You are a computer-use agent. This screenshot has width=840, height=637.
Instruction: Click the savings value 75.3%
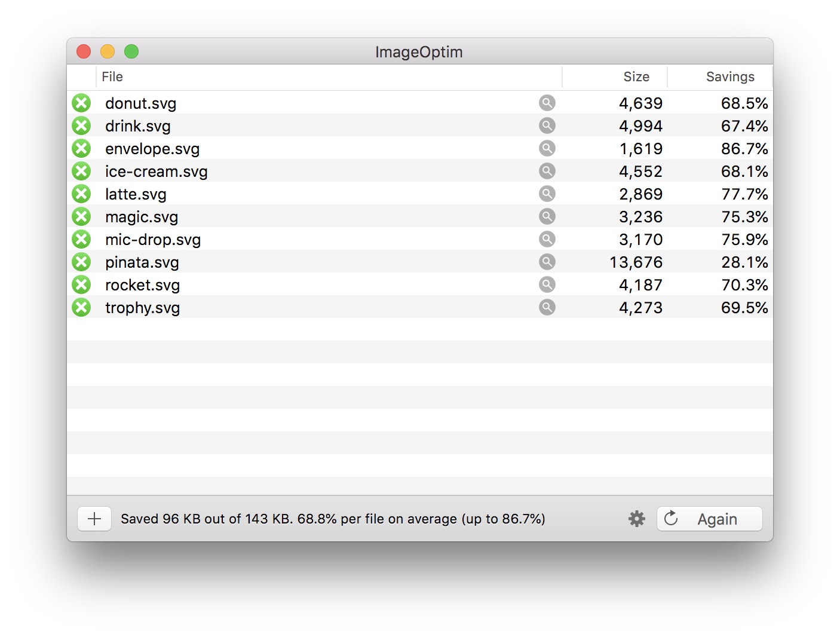click(744, 217)
